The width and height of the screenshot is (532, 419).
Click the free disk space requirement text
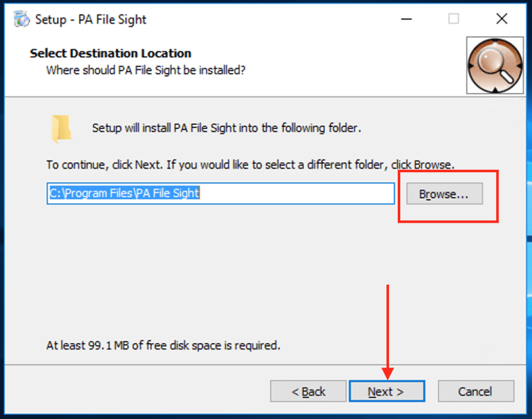click(x=163, y=345)
